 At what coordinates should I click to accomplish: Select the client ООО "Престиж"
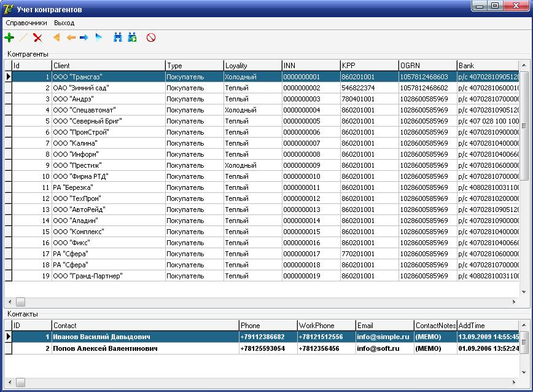(109, 165)
